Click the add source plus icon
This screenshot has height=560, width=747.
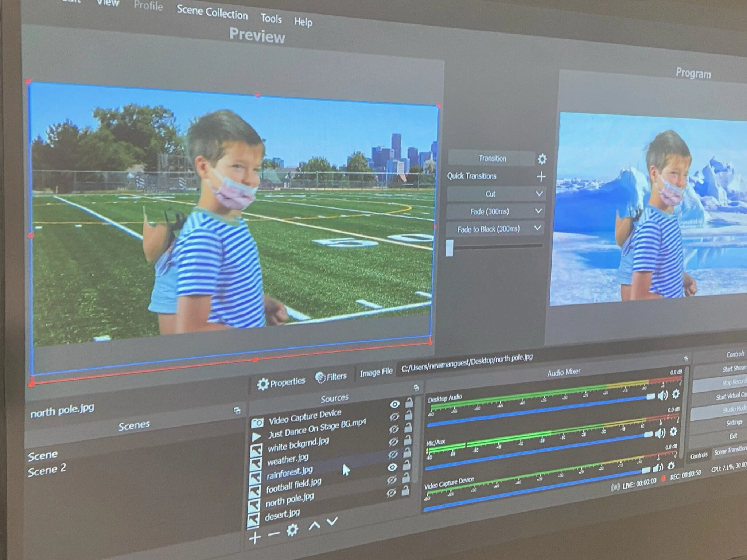255,537
